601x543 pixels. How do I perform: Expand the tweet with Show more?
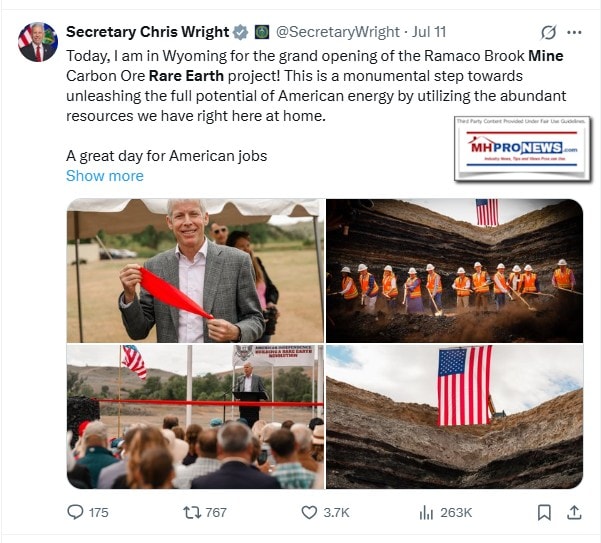pyautogui.click(x=104, y=176)
